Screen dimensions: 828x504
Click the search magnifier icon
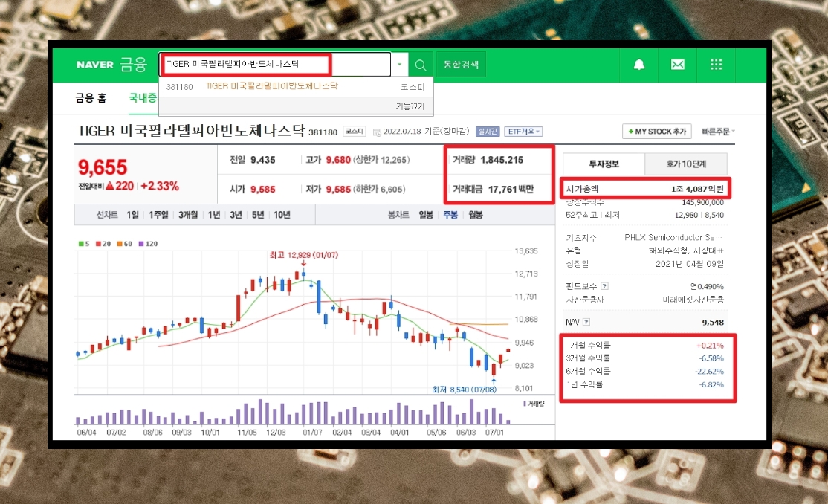[421, 65]
